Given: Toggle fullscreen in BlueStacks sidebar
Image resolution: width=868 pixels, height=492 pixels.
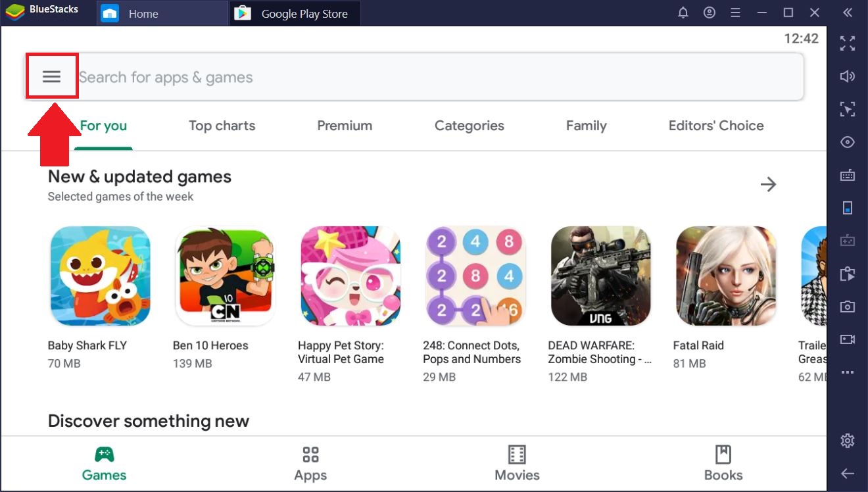Looking at the screenshot, I should point(848,43).
